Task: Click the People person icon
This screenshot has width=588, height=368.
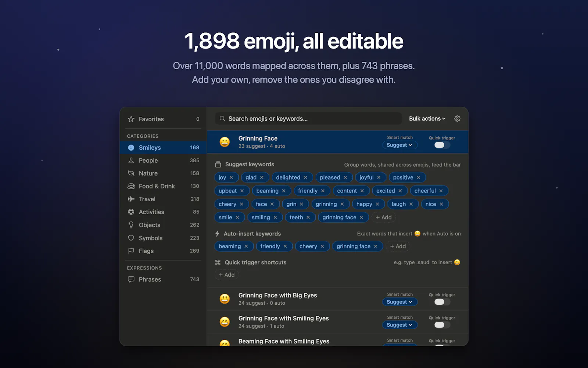Action: (x=131, y=160)
